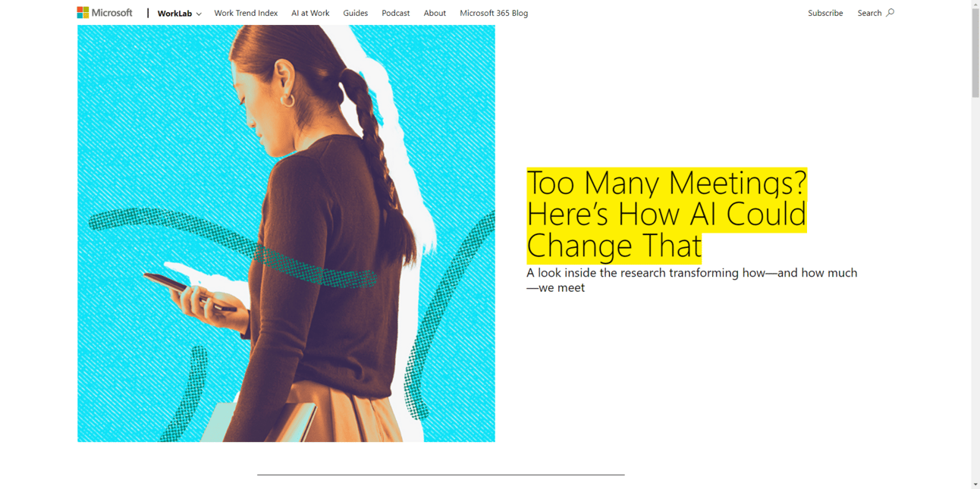Click the scrollbar up arrow
Image resolution: width=980 pixels, height=489 pixels.
[x=975, y=5]
